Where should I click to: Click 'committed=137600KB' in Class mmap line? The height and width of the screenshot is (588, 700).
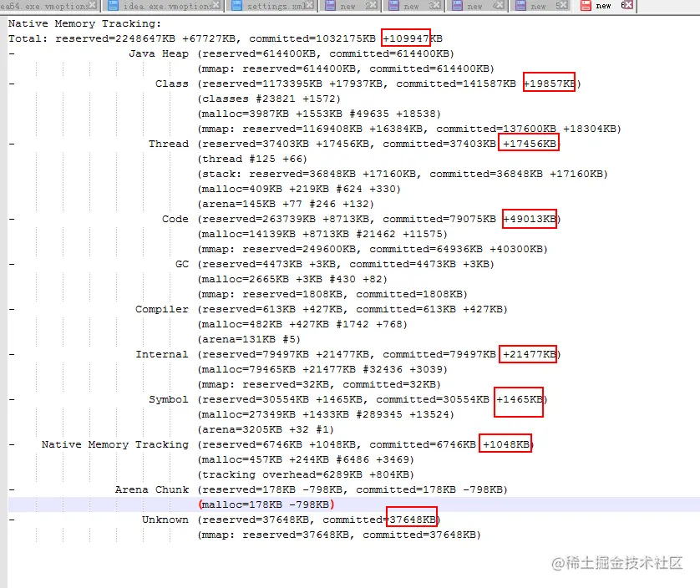[x=496, y=129]
